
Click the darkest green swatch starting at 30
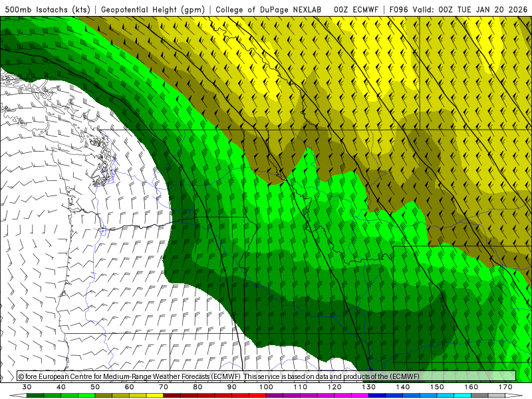point(35,395)
